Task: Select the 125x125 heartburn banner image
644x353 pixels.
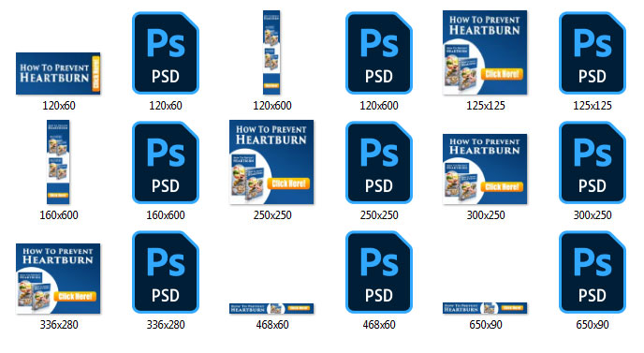Action: (485, 52)
